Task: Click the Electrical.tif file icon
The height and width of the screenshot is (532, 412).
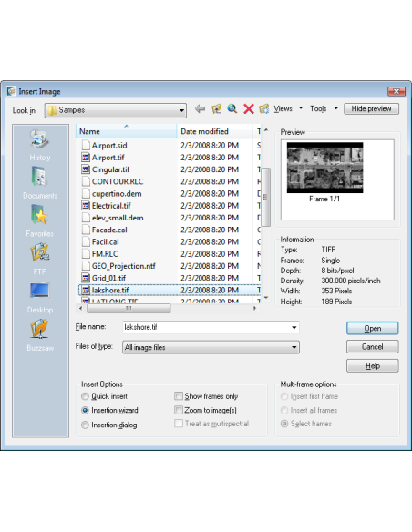Action: pyautogui.click(x=86, y=206)
